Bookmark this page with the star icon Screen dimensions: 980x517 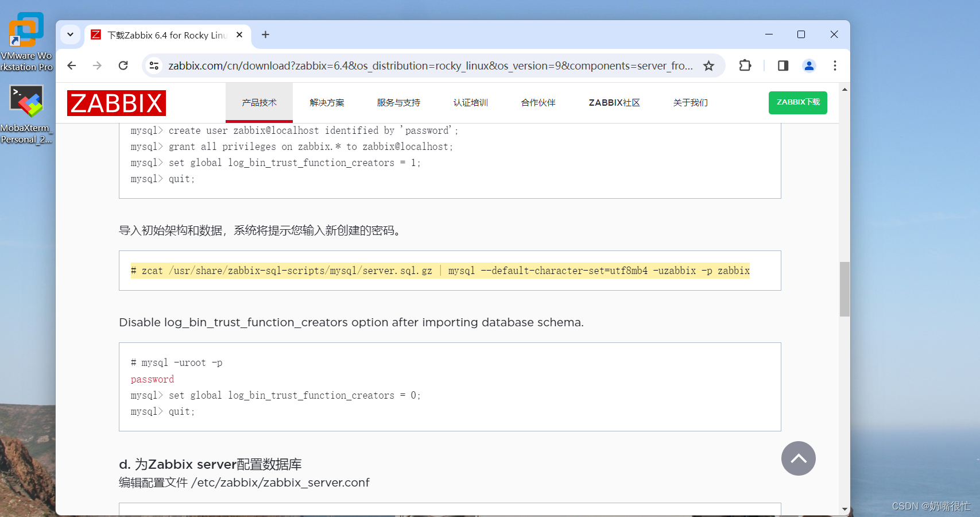[x=709, y=65]
